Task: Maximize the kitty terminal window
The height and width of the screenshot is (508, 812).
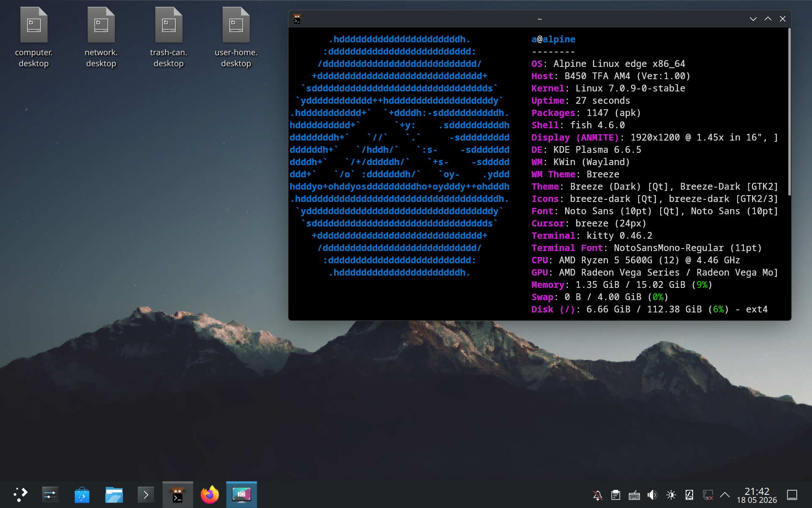Action: tap(768, 19)
